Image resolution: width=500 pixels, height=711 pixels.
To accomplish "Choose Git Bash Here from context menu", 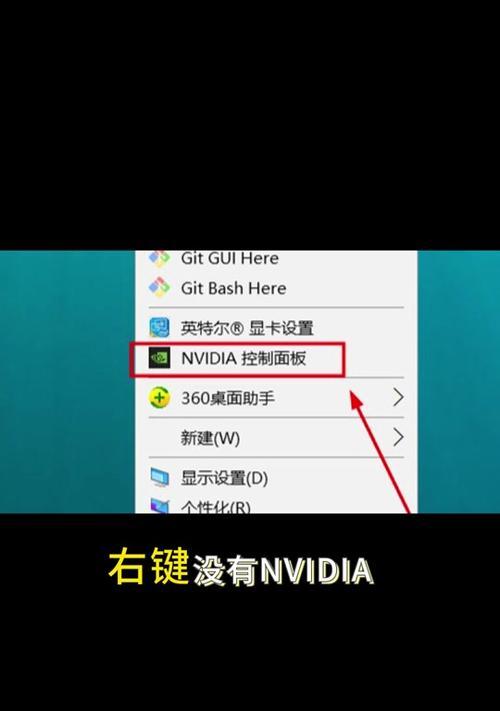I will pos(276,288).
